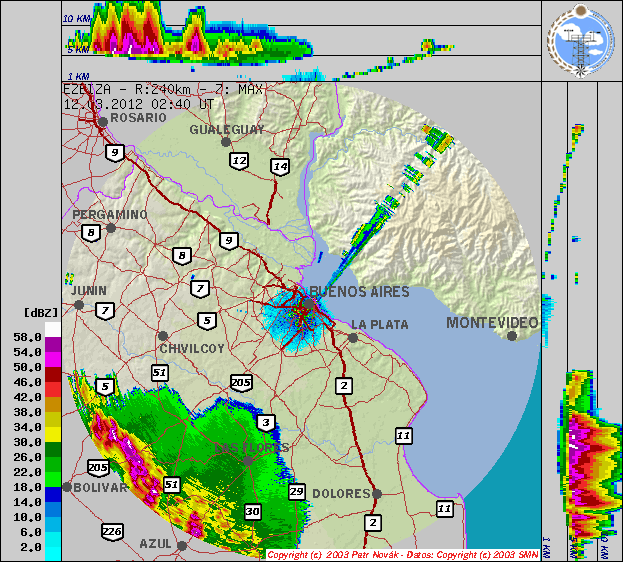Pick the bright red swatch below 46.0 label
The height and width of the screenshot is (562, 623).
(53, 390)
